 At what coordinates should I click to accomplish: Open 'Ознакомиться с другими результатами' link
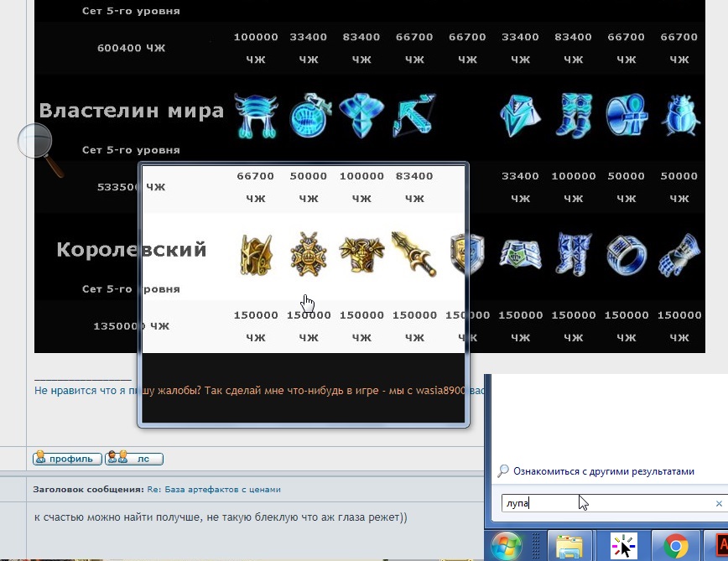(603, 471)
